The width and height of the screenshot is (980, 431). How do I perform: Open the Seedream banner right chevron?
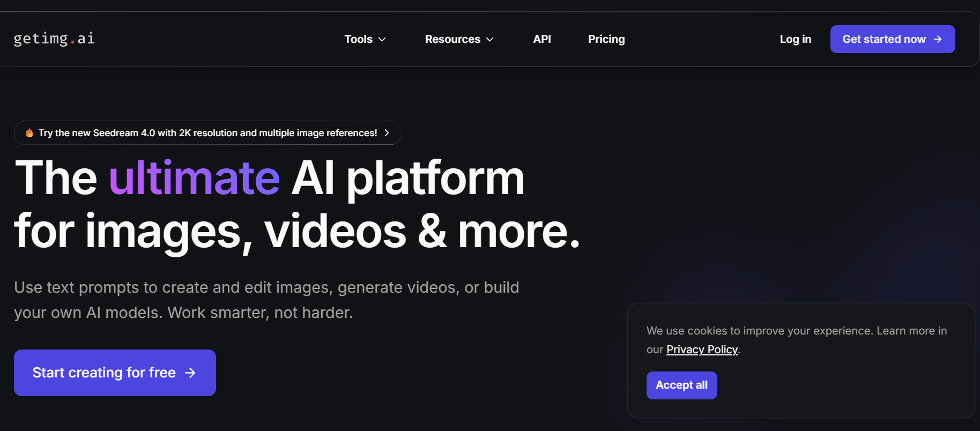click(387, 133)
